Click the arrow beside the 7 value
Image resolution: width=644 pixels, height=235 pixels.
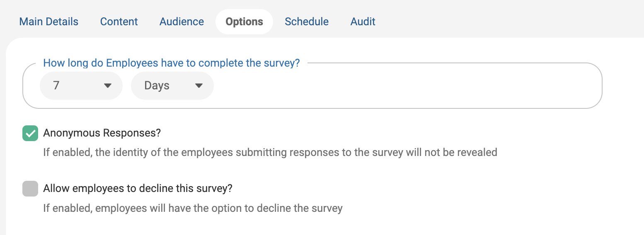point(108,86)
